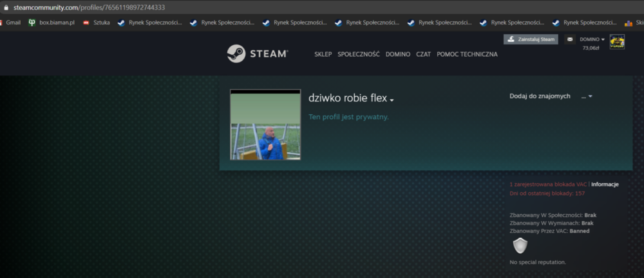
Task: Open the CZAT menu item
Action: 424,54
